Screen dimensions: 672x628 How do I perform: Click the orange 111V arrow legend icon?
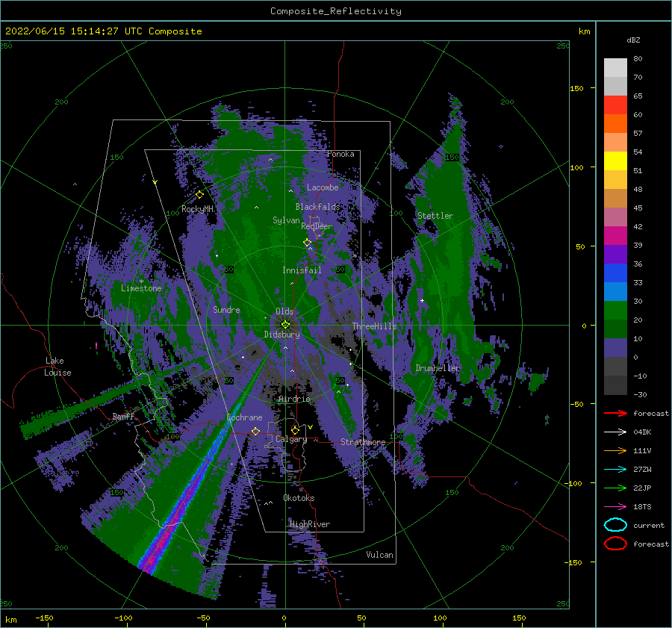[615, 450]
